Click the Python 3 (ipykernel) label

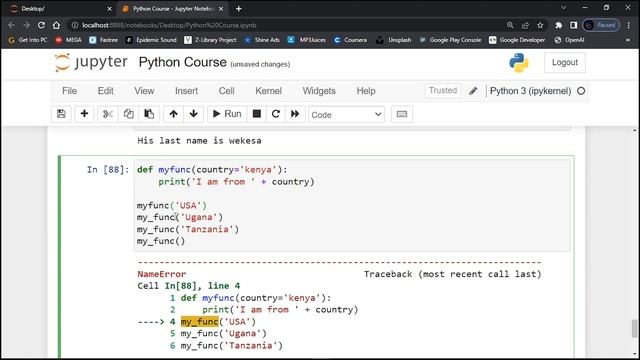point(530,91)
